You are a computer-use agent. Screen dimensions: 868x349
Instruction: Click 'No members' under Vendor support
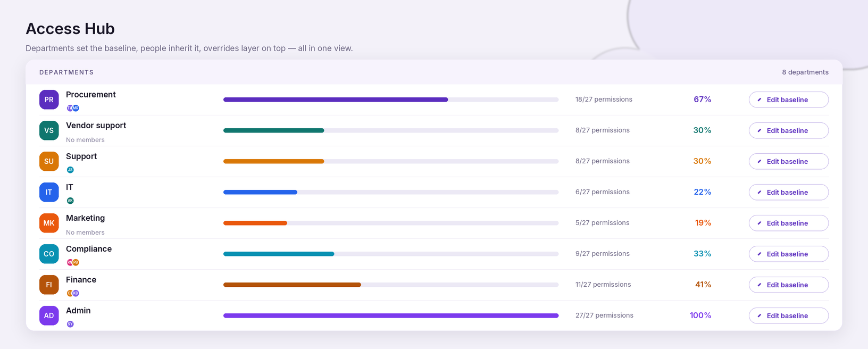(85, 140)
